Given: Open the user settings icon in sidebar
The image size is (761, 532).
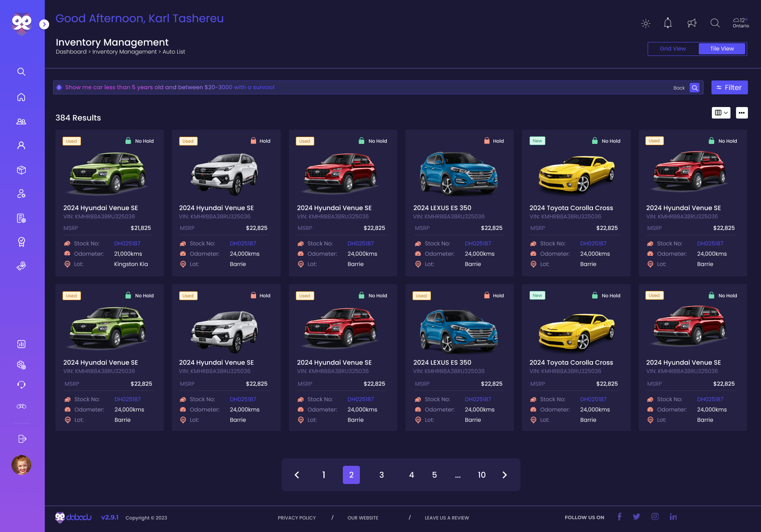Looking at the screenshot, I should (21, 194).
